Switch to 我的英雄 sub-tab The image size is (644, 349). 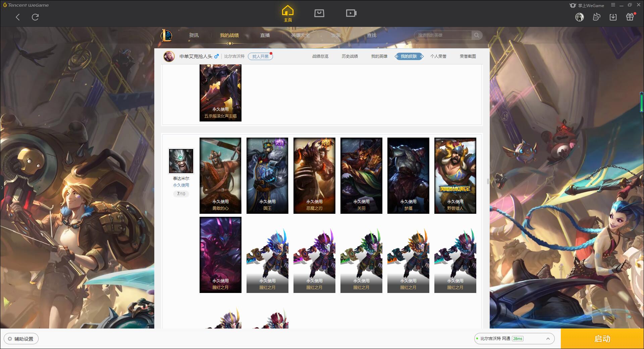pyautogui.click(x=379, y=56)
